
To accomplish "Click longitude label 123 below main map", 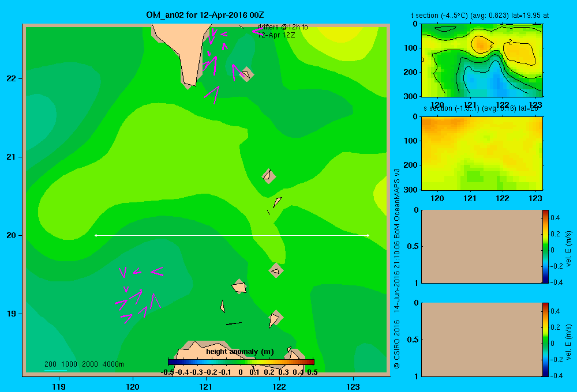I will (x=353, y=386).
